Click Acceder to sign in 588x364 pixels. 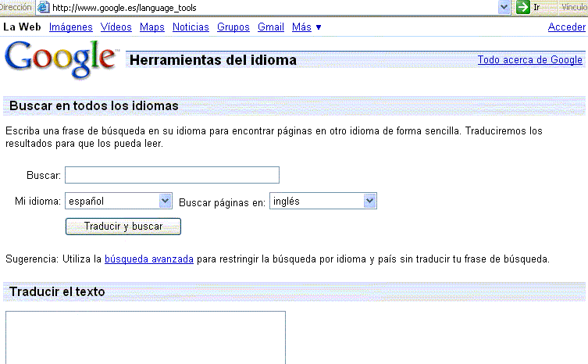point(567,27)
